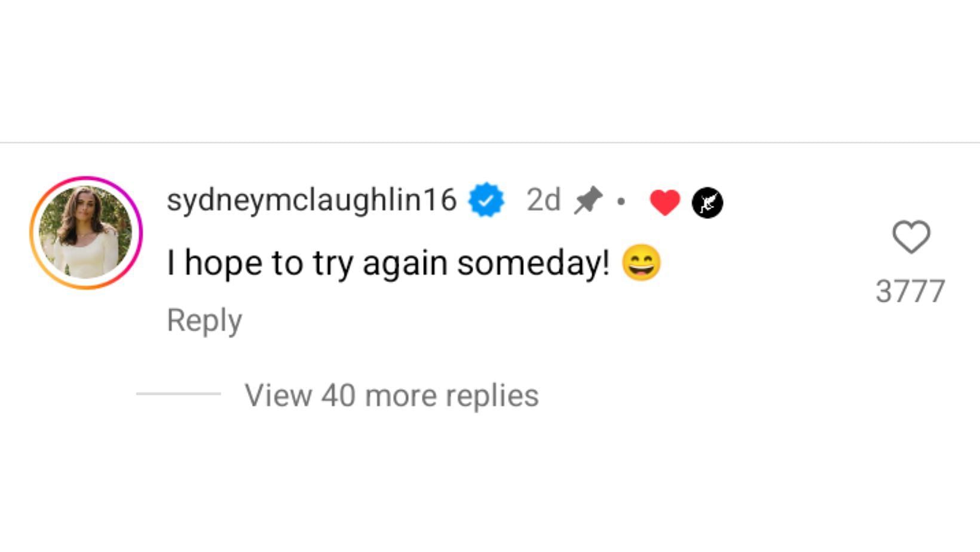Open sydneymclaughlin16's profile picture story
Screen dimensions: 980x552
point(86,232)
